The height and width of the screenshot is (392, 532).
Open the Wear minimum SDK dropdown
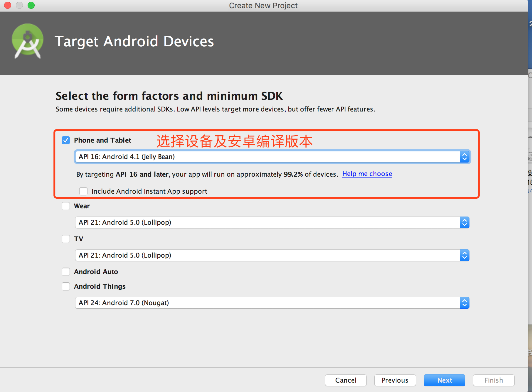point(272,222)
